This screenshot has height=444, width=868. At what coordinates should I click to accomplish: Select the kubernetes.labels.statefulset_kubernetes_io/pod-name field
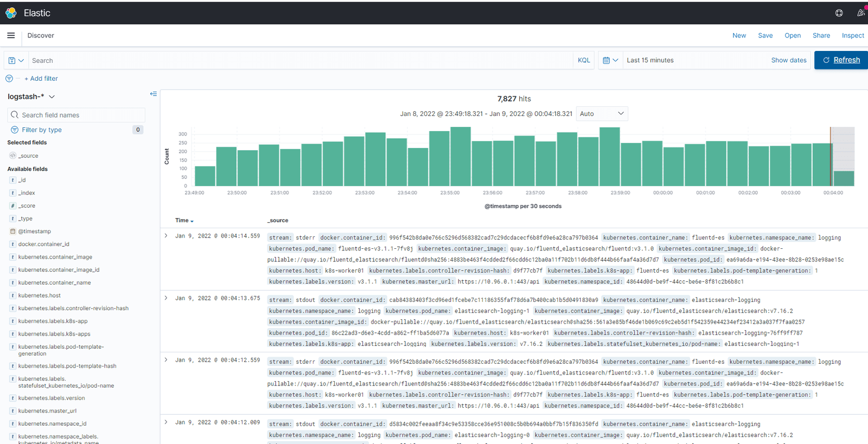[x=66, y=382]
